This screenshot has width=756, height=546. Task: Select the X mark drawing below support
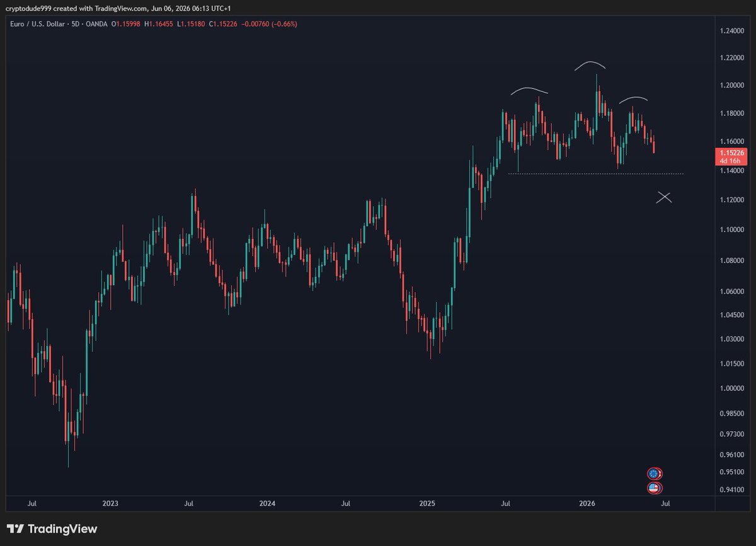click(x=664, y=197)
